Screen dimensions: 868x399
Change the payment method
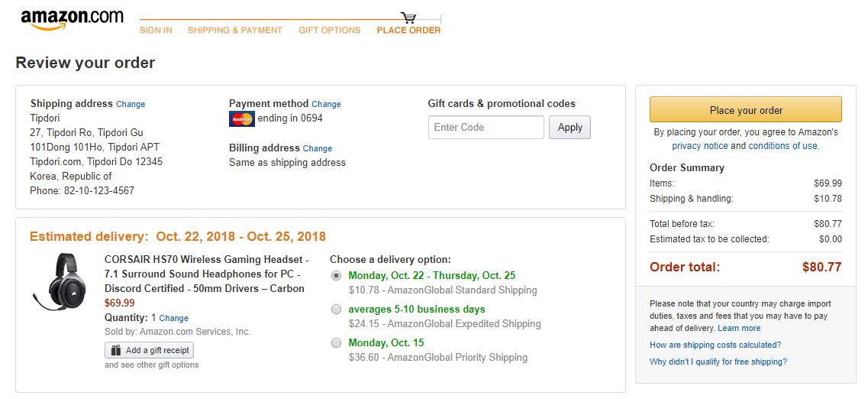pos(326,104)
